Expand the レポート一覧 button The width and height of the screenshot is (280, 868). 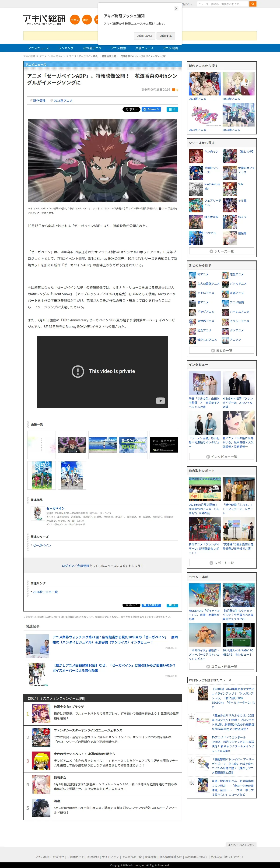pos(221,563)
